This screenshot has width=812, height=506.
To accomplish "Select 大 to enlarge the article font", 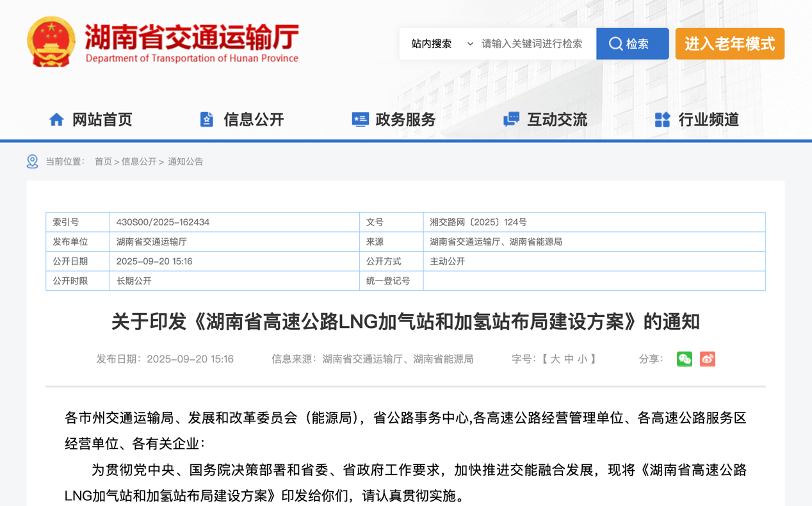I will tap(556, 359).
